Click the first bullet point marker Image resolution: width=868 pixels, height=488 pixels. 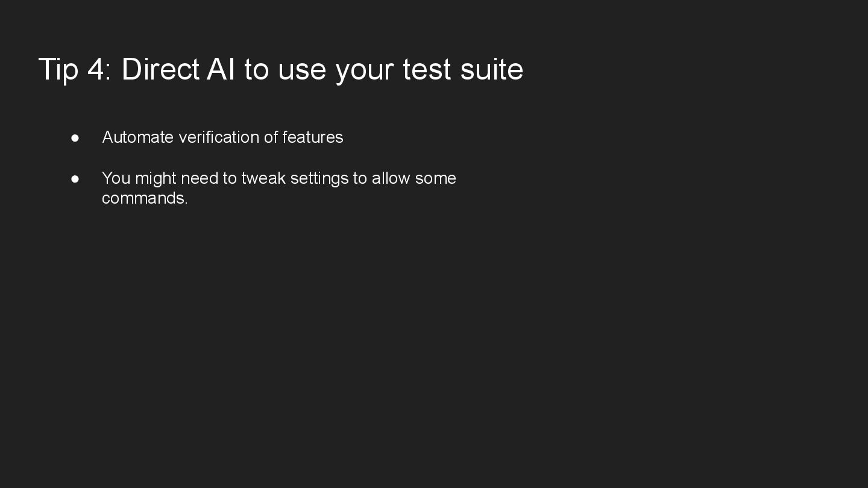(x=75, y=138)
